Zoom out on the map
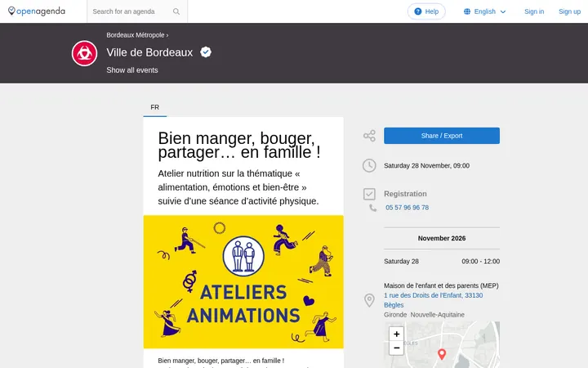 (x=396, y=348)
